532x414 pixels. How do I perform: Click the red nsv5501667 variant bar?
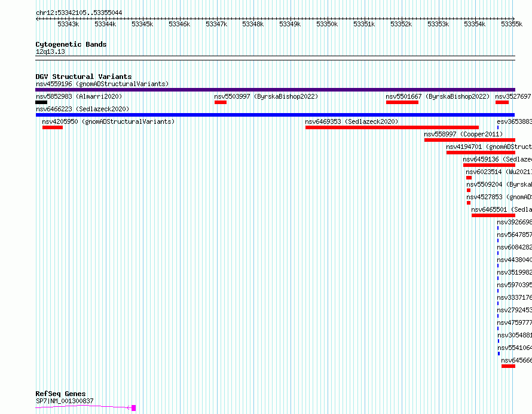402,102
